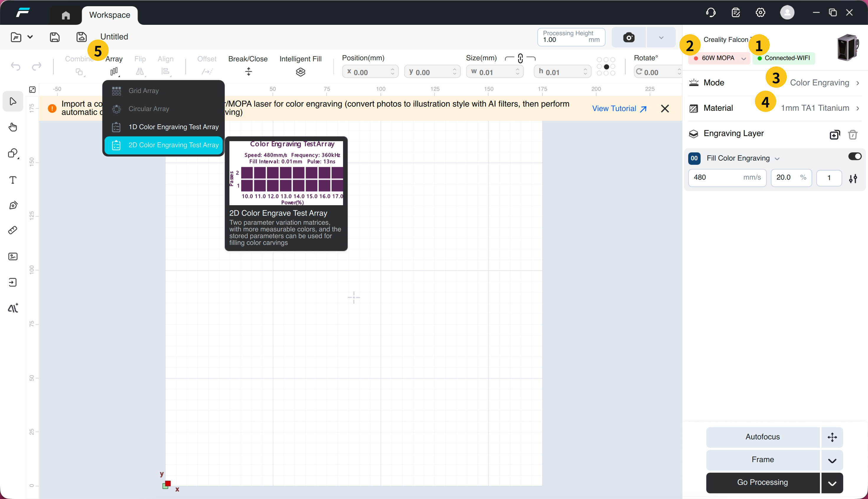Click the layer power 20.0 % field
The width and height of the screenshot is (868, 499).
(x=791, y=177)
